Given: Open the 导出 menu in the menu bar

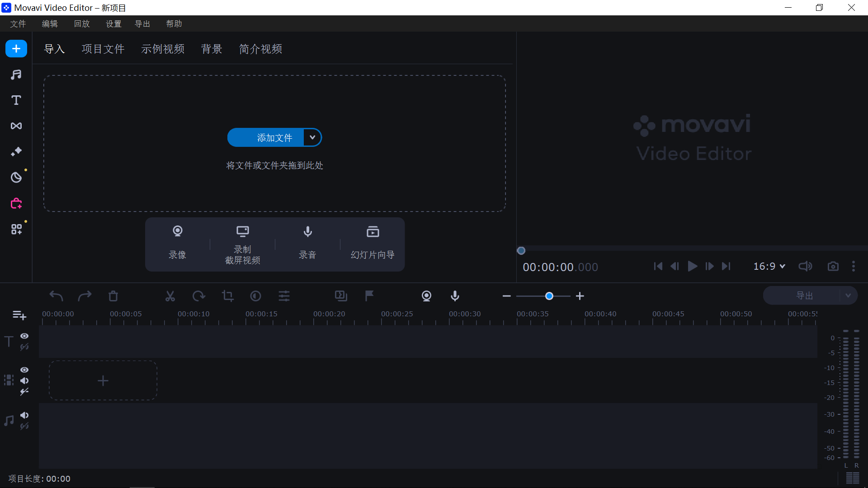Looking at the screenshot, I should point(142,24).
